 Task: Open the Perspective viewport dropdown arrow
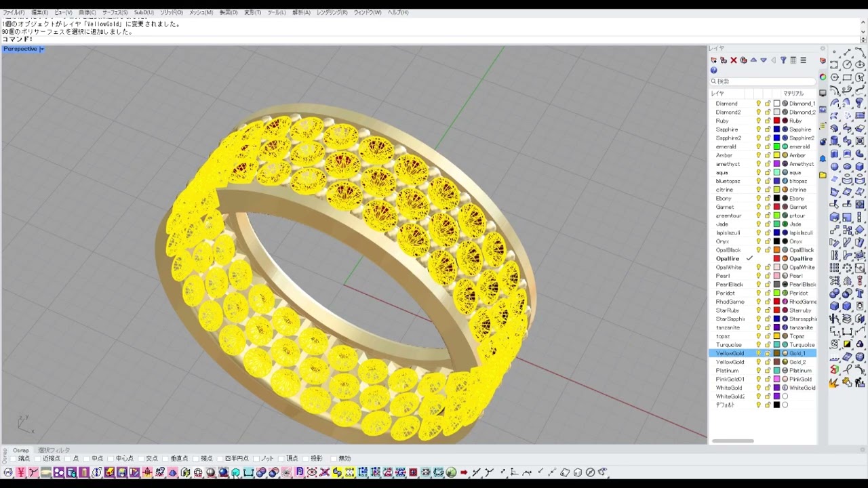coord(41,49)
